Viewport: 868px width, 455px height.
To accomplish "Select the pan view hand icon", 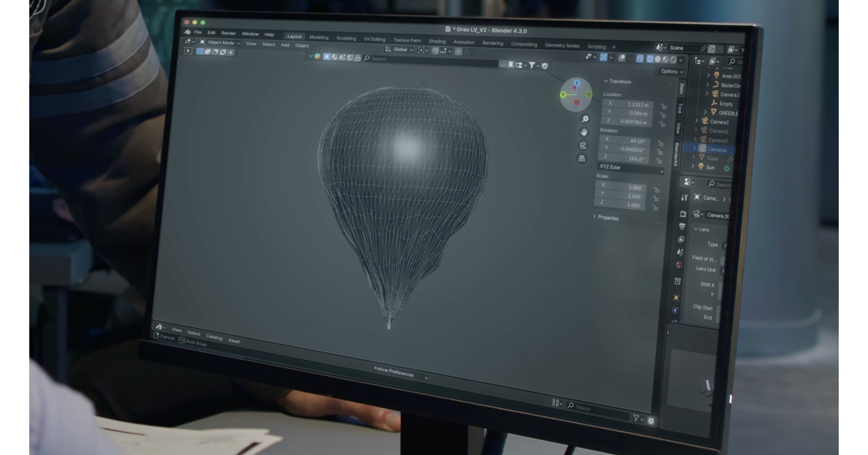I will tap(584, 132).
